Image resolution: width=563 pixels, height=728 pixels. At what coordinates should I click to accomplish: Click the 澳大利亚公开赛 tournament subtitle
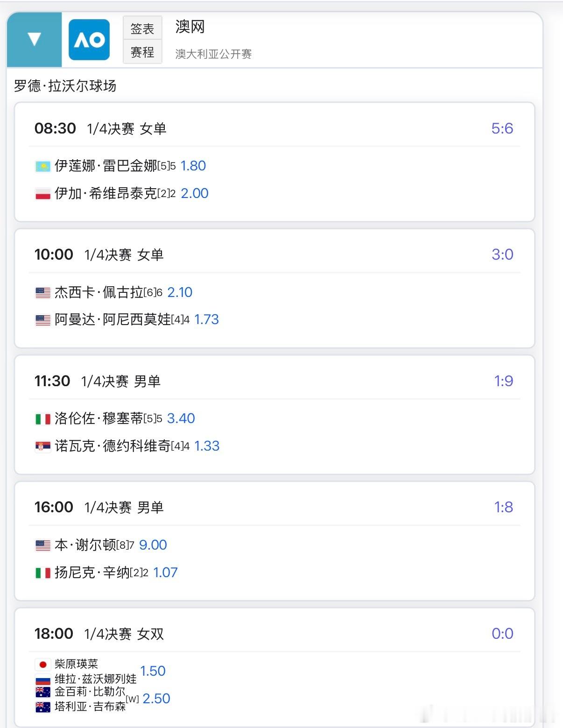point(213,54)
